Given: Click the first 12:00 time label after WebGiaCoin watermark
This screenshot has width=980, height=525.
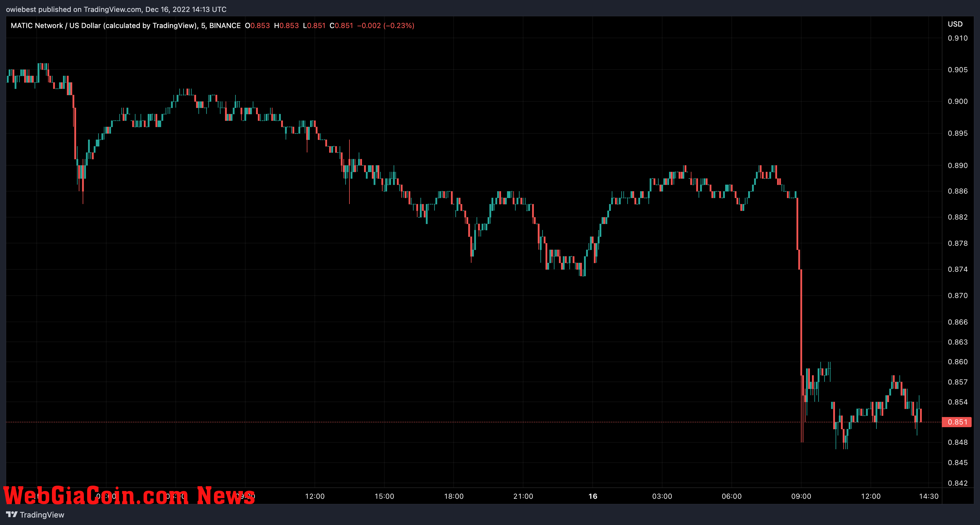Looking at the screenshot, I should tap(315, 496).
